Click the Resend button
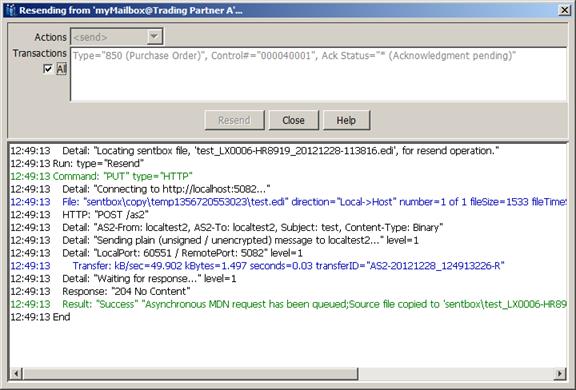Viewport: 576px width, 390px height. (x=234, y=120)
